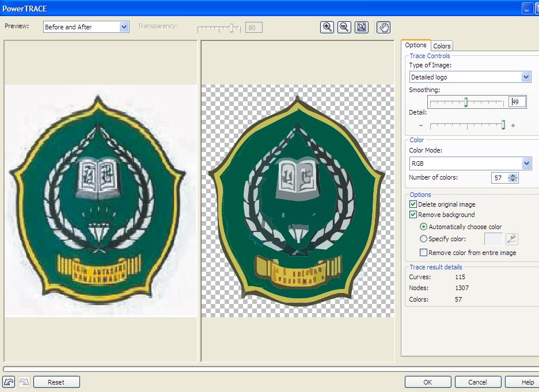Switch to the Colors tab
Viewport: 539px width, 392px height.
(x=442, y=45)
